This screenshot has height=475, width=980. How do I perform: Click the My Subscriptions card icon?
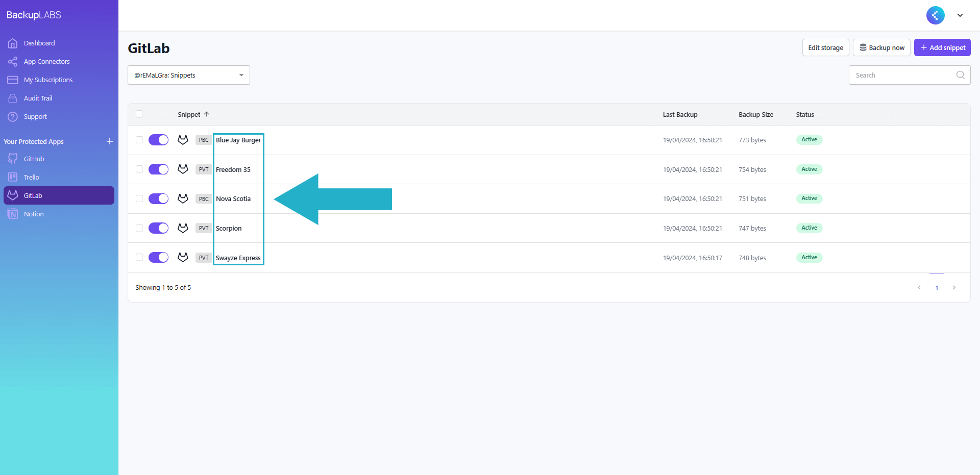(x=13, y=80)
